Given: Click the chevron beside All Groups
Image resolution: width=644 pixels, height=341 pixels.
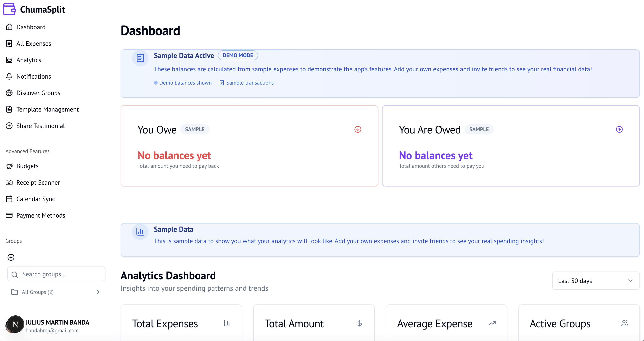Looking at the screenshot, I should click(98, 292).
